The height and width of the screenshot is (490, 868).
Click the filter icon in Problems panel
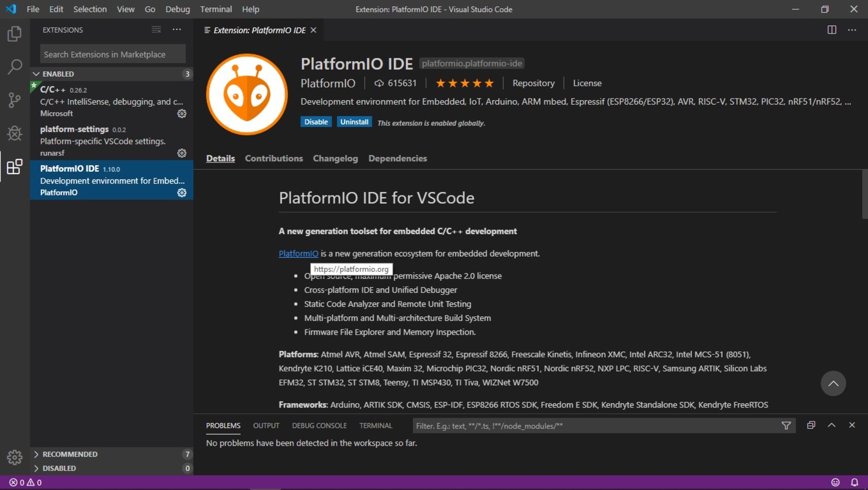pyautogui.click(x=786, y=426)
